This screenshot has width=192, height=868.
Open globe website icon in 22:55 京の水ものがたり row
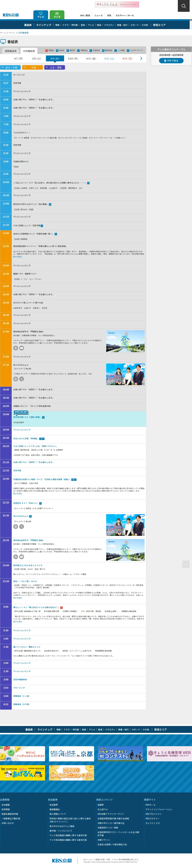click(x=16, y=557)
